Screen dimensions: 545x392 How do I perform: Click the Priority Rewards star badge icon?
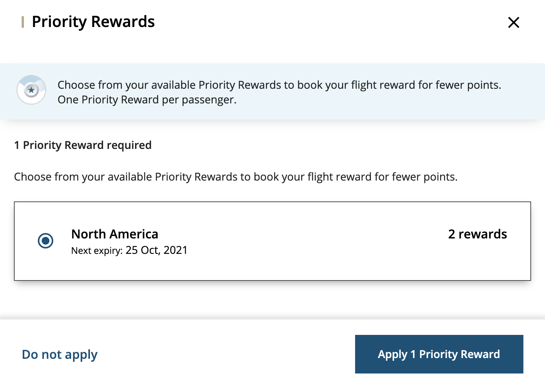pos(31,90)
